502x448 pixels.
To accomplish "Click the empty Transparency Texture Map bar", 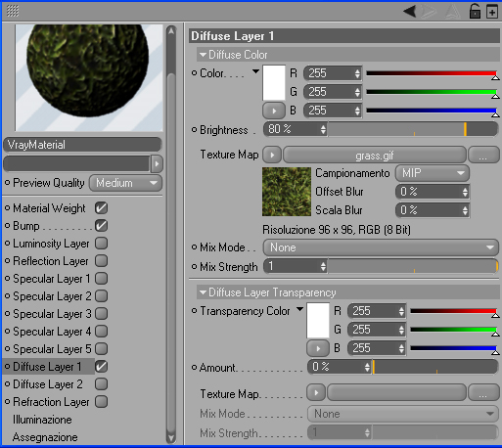I will (x=396, y=392).
